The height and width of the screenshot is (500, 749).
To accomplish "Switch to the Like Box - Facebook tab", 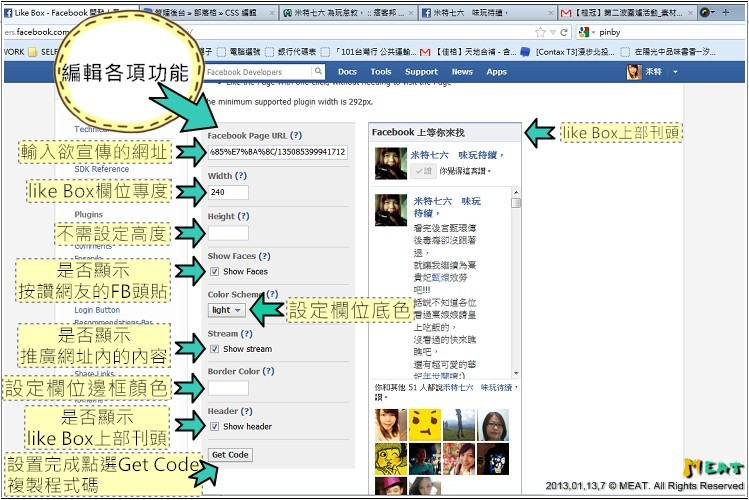I will pos(71,13).
